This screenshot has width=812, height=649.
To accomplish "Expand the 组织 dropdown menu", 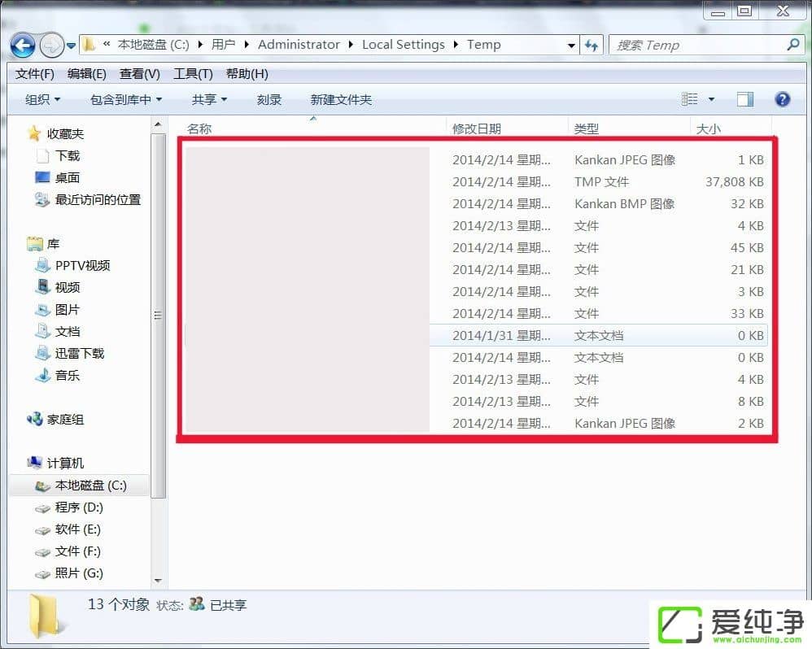I will [42, 99].
